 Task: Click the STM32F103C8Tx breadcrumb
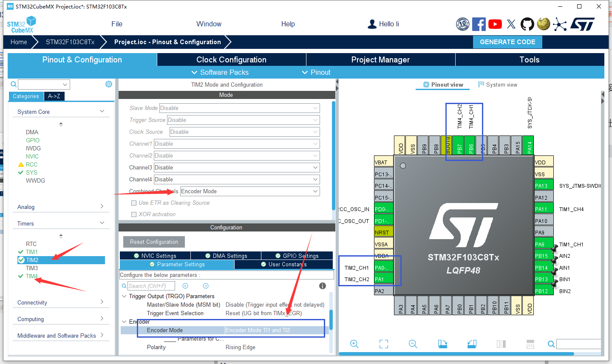(x=70, y=42)
